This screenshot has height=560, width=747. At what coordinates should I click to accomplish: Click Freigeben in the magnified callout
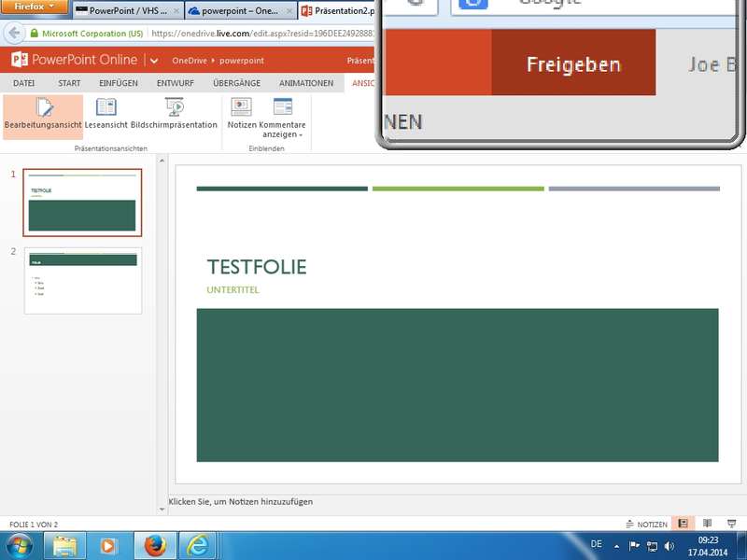tap(573, 63)
